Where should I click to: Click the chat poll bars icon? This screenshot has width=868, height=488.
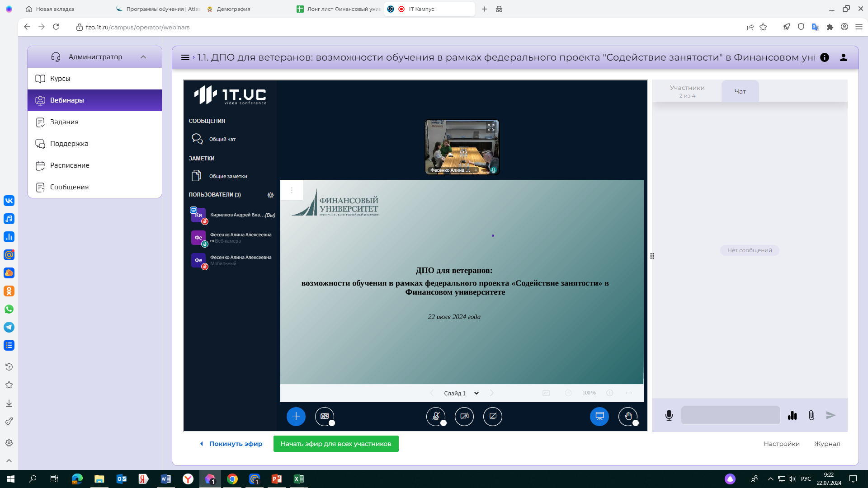pos(792,415)
